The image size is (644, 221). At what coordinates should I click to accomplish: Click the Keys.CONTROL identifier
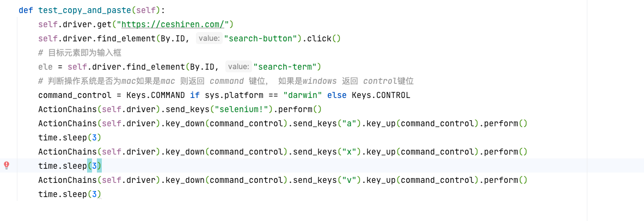381,95
